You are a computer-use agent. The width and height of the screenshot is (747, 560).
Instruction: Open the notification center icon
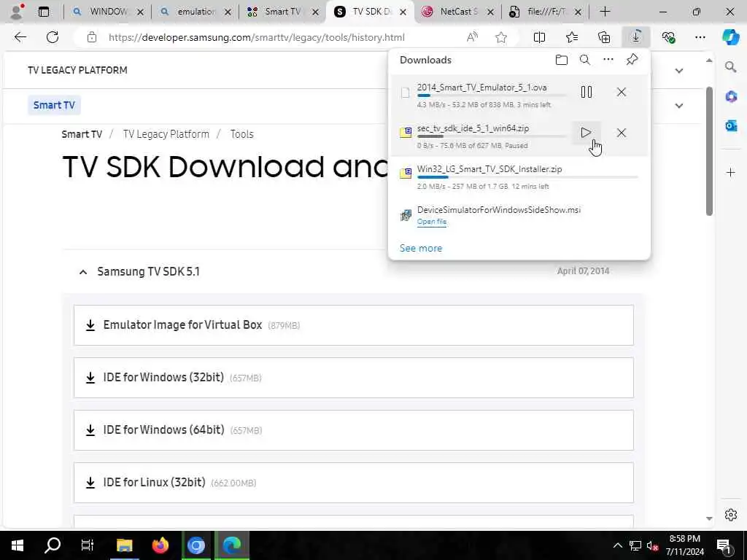[x=724, y=545]
